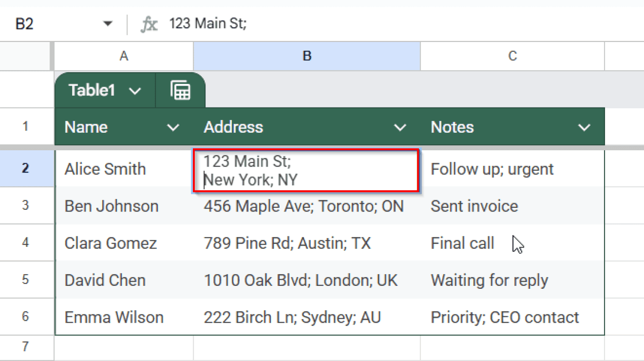Click column header C

tap(512, 56)
